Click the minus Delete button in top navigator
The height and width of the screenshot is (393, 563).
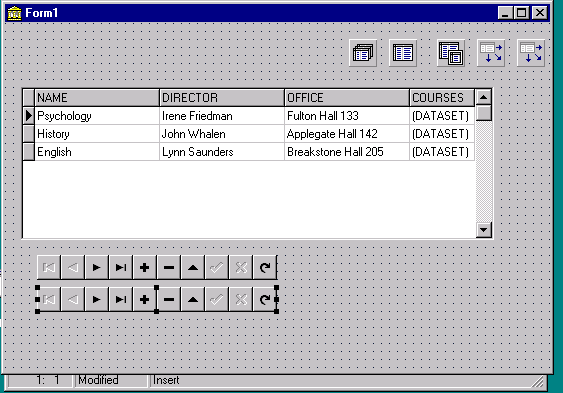[x=169, y=267]
